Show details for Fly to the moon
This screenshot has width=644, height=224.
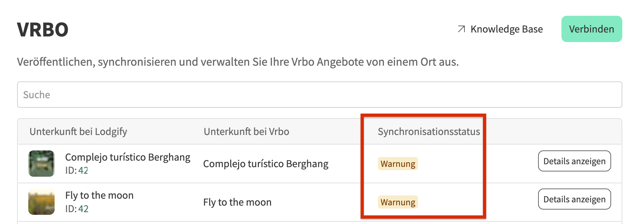point(574,199)
